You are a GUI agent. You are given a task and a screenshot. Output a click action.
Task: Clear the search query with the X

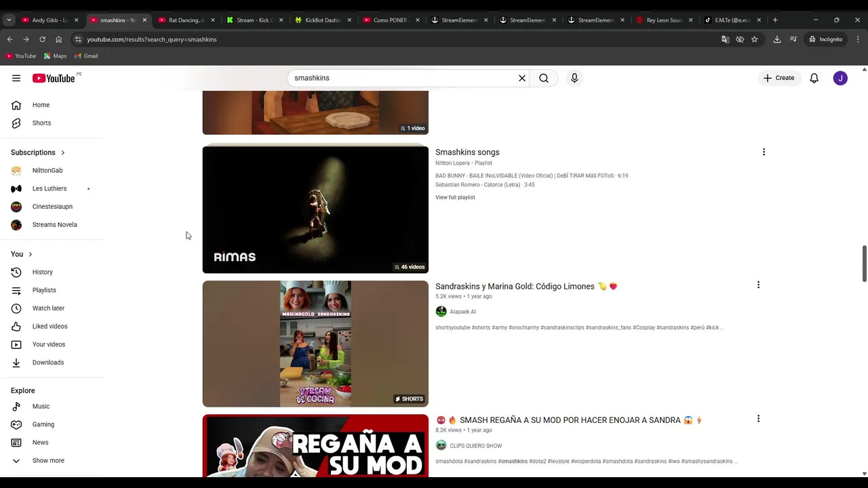point(522,78)
